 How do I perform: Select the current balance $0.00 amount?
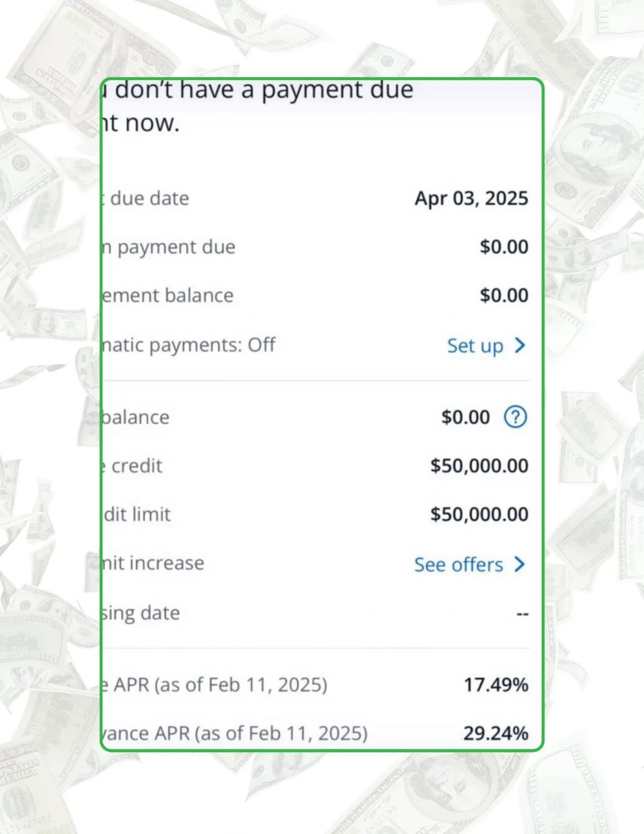[466, 417]
